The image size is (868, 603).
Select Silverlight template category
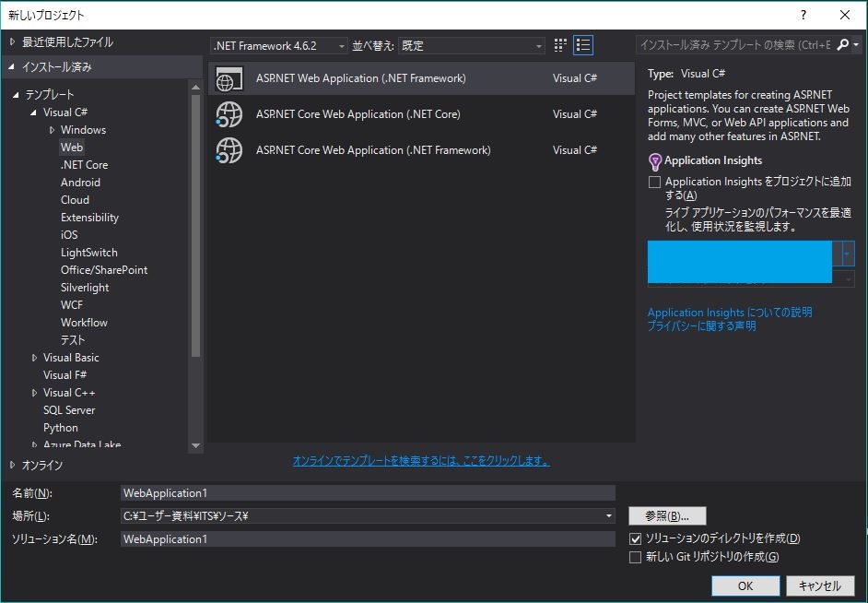(x=85, y=288)
